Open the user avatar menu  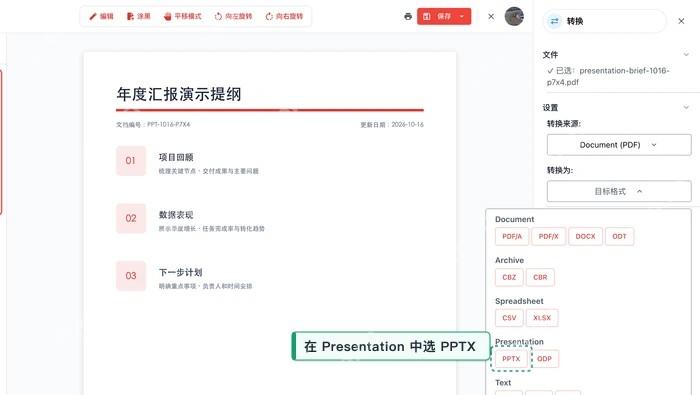tap(514, 17)
